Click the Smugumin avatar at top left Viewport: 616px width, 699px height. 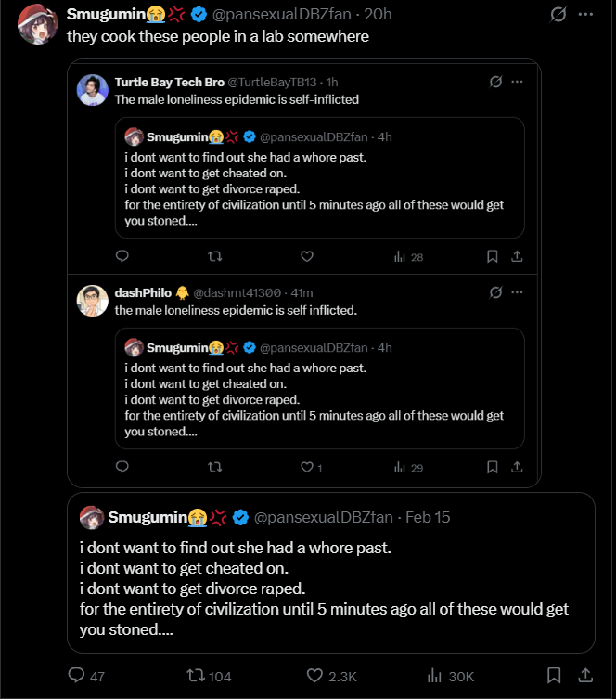[38, 23]
